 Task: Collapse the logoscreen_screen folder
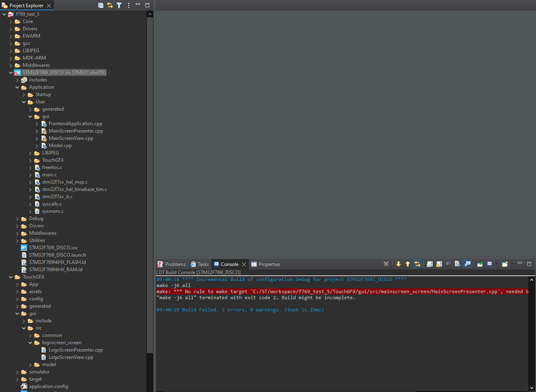point(31,343)
